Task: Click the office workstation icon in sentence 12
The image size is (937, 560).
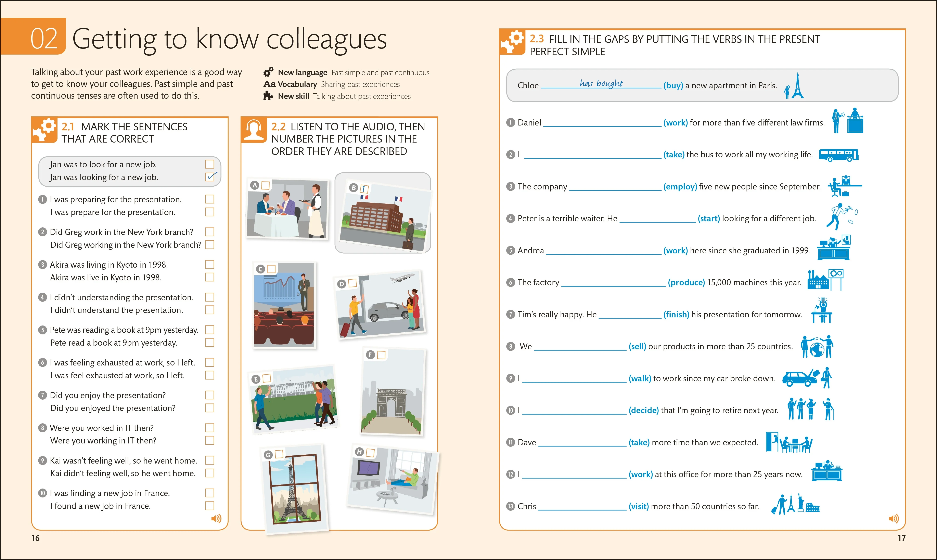Action: (x=827, y=471)
